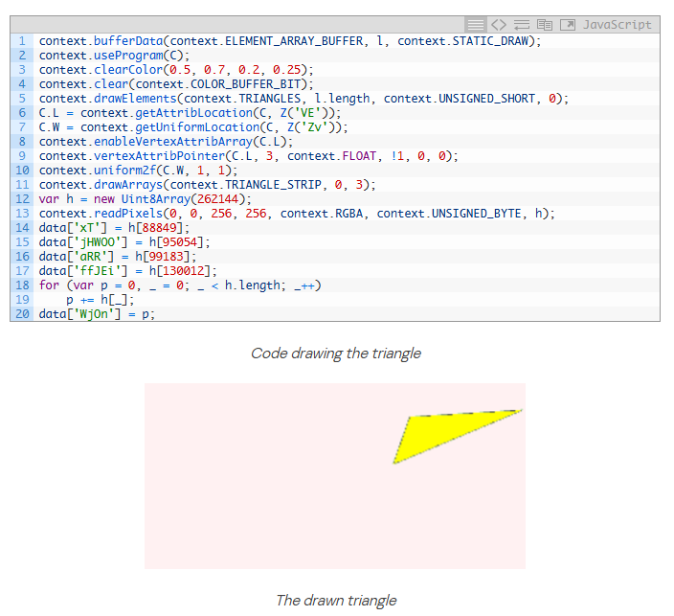Click the value 88849 on line 14
674x616 pixels.
click(x=160, y=228)
